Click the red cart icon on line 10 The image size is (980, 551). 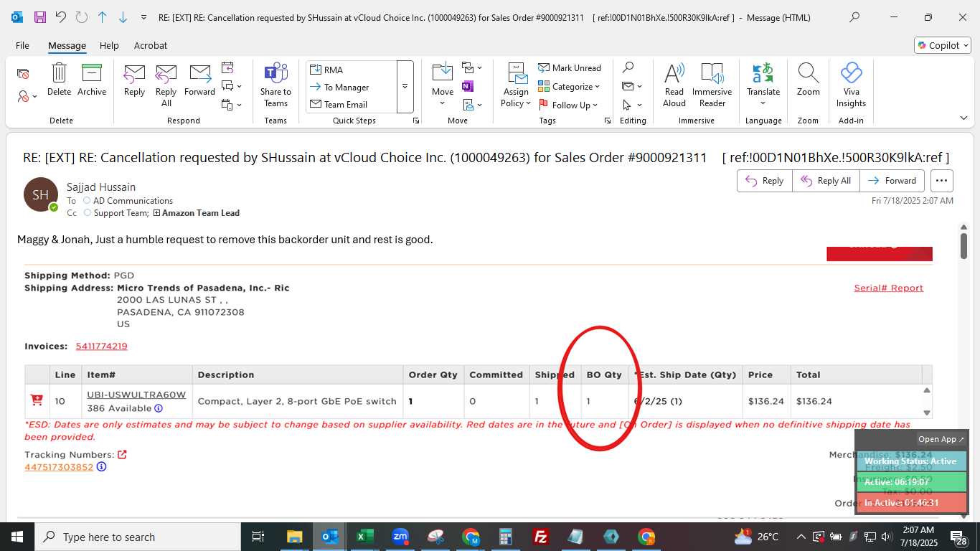(37, 400)
